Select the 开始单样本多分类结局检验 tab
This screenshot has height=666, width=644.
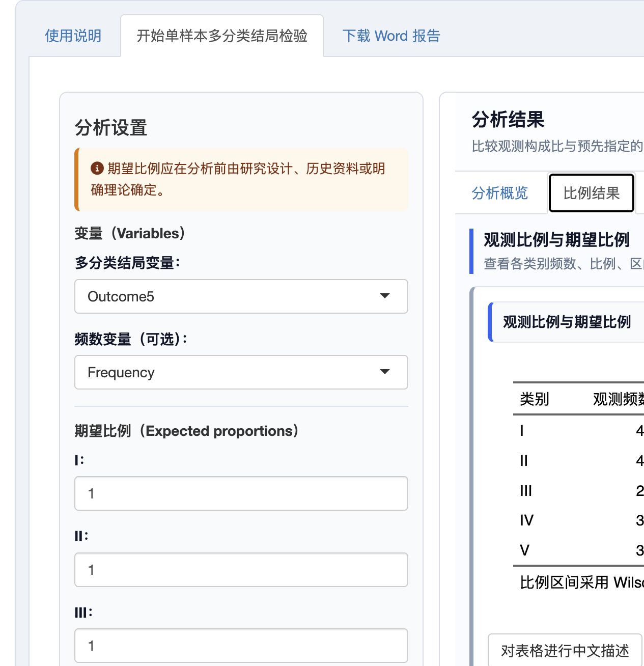coord(222,36)
